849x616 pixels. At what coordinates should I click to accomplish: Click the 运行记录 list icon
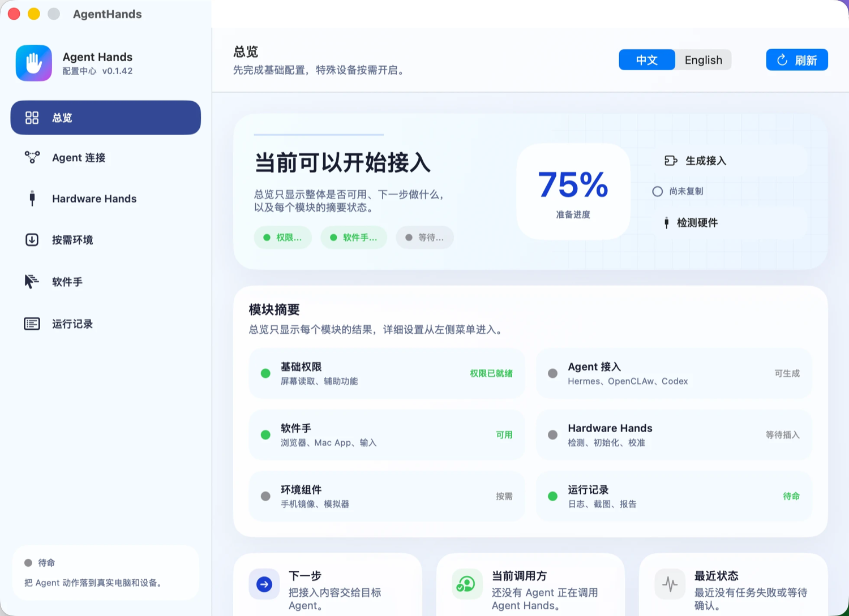click(32, 324)
